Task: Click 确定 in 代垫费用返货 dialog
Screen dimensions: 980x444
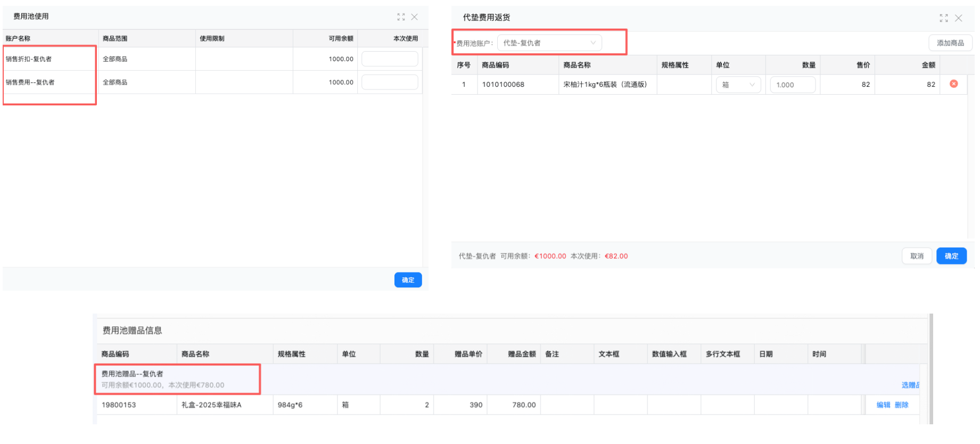Action: tap(952, 256)
